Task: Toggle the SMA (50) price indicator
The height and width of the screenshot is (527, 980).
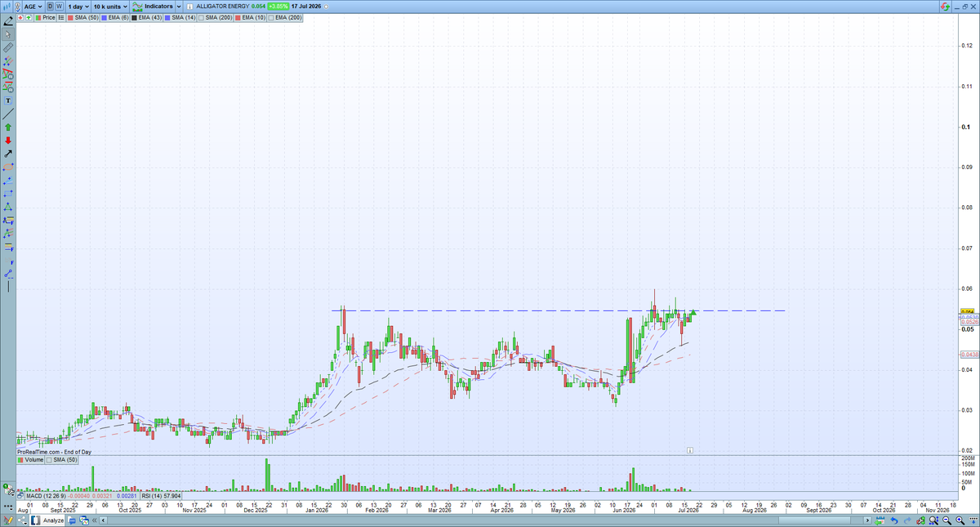Action: click(x=83, y=17)
